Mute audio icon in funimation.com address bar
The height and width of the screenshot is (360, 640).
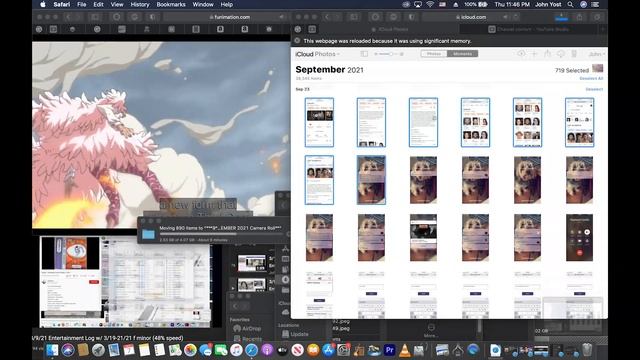282,17
